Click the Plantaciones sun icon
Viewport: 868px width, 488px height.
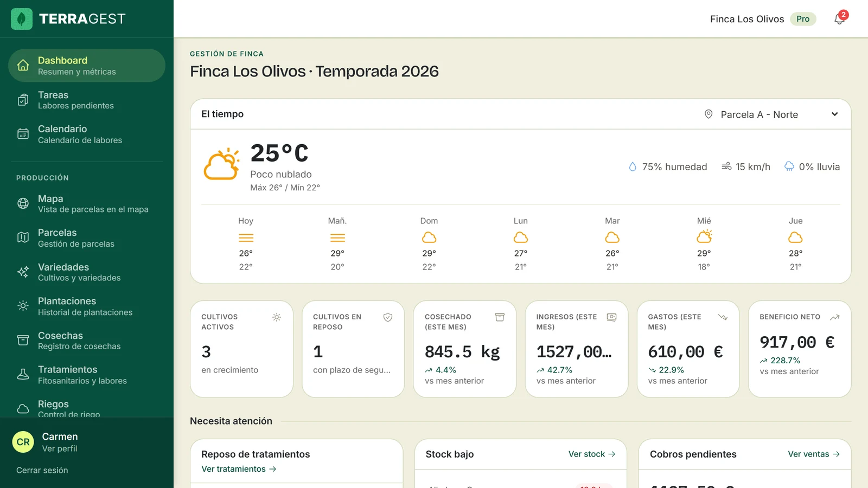click(23, 306)
